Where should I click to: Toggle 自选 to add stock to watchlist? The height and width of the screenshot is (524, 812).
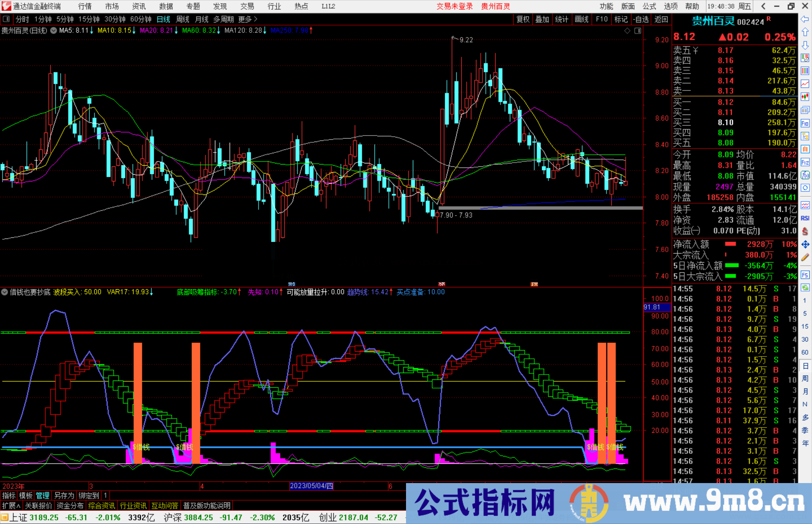point(641,19)
